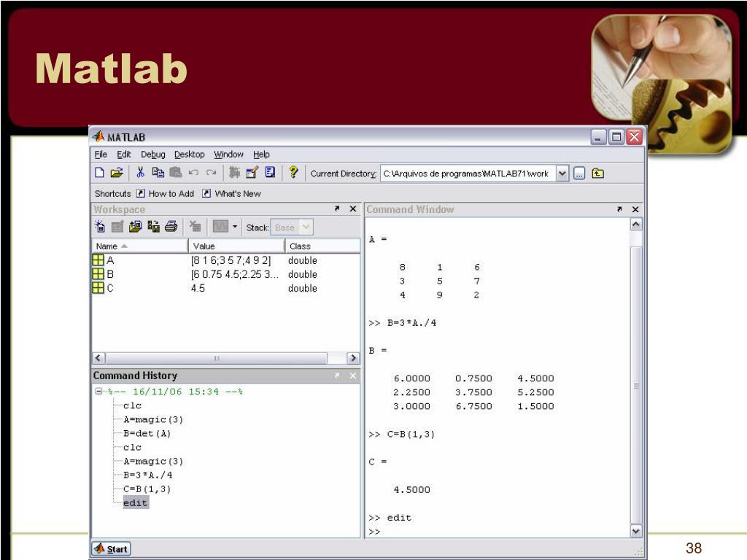Undock the Command Window panel

(619, 209)
